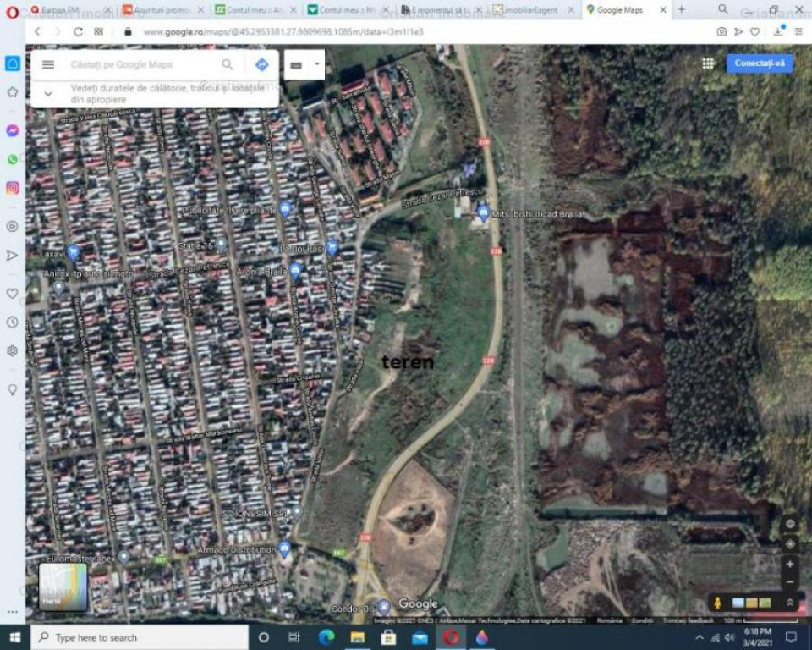Click the Conectați-vă sign-in button
The width and height of the screenshot is (812, 650).
click(x=760, y=63)
